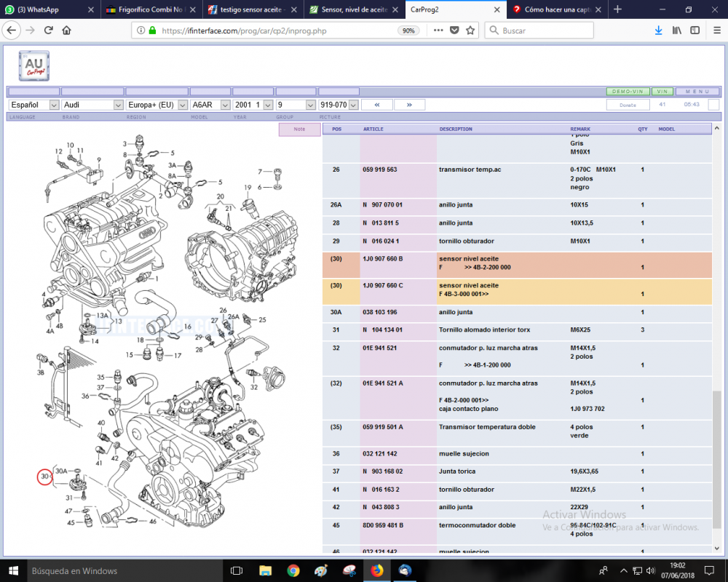Open the Windows notification center

[x=709, y=570]
